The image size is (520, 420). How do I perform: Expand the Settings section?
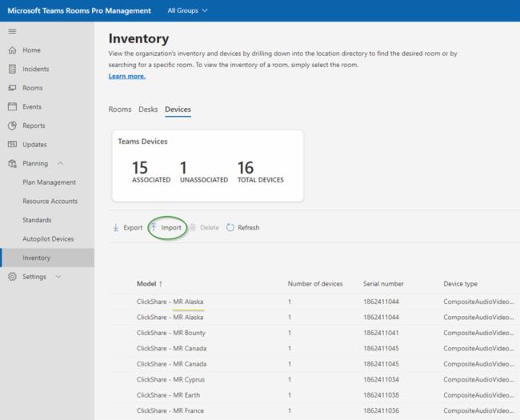click(x=58, y=277)
